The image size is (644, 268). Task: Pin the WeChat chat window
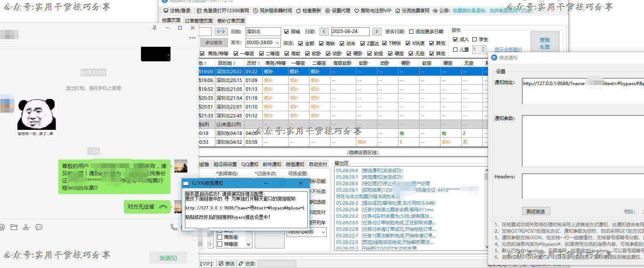(x=155, y=28)
